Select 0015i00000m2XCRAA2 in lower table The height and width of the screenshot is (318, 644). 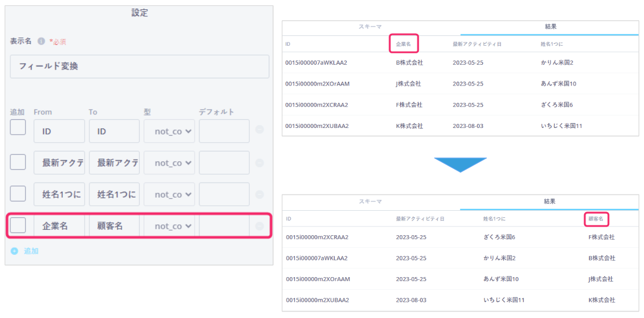(317, 237)
